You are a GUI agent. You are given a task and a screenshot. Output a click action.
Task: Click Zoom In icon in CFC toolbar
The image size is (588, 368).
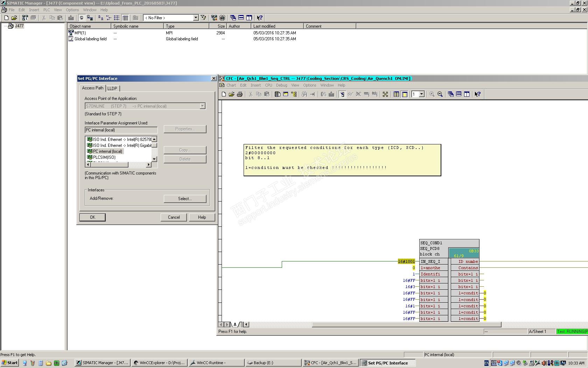tap(432, 94)
